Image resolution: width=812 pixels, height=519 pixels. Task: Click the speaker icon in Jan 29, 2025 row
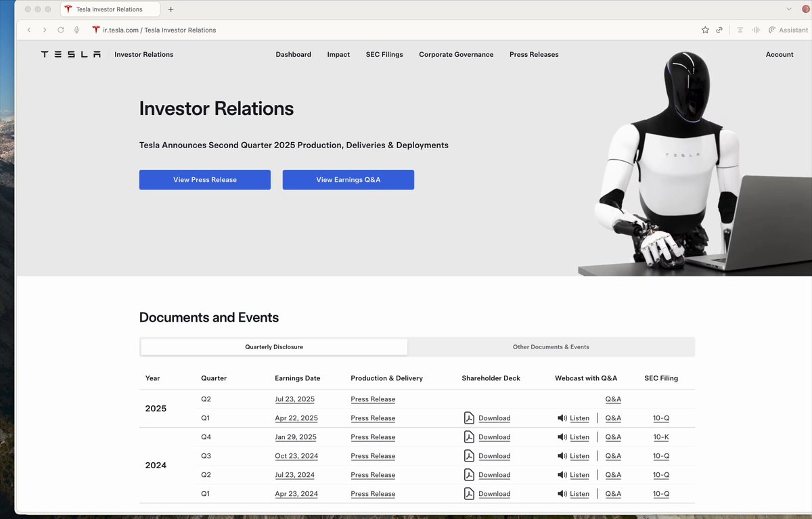562,437
